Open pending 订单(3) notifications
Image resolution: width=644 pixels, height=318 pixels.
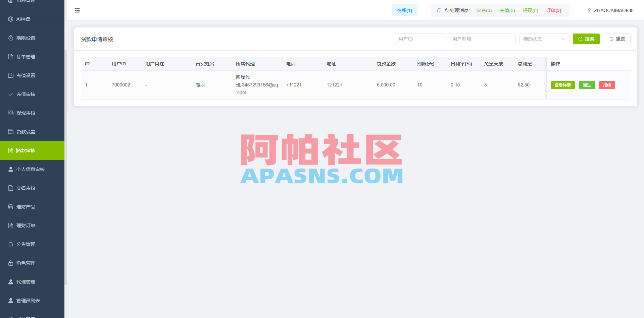[553, 10]
